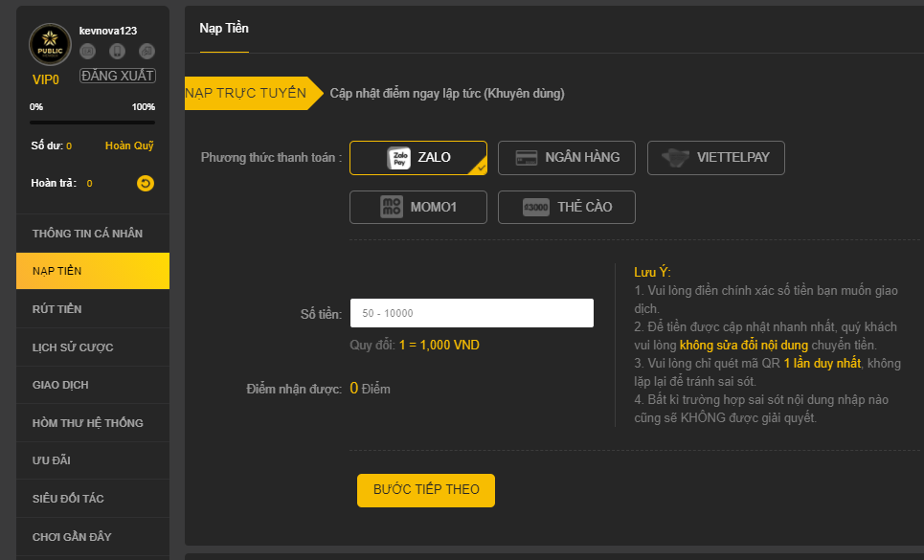
Task: Click the mobile phone verification icon
Action: [118, 52]
